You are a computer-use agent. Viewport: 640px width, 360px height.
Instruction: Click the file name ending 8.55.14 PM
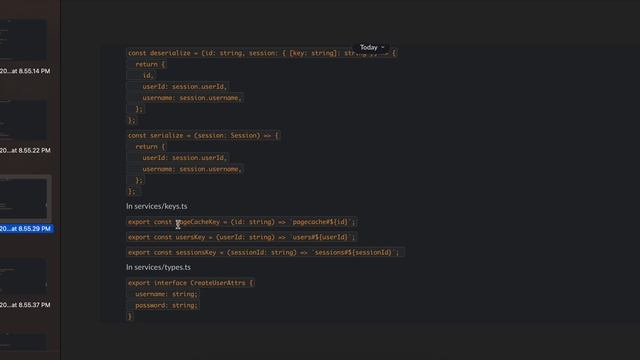(25, 71)
